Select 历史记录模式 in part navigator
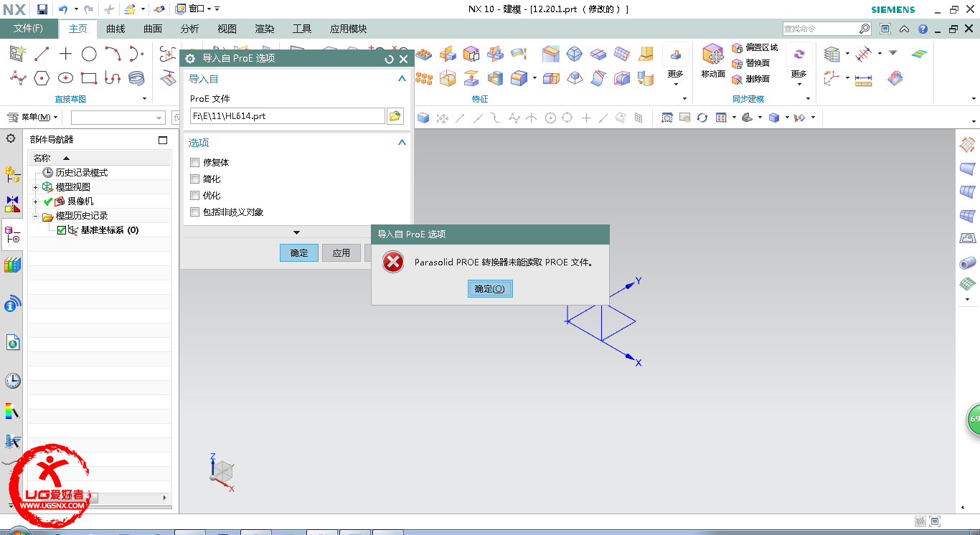Screen dimensions: 980x535 tap(81, 173)
